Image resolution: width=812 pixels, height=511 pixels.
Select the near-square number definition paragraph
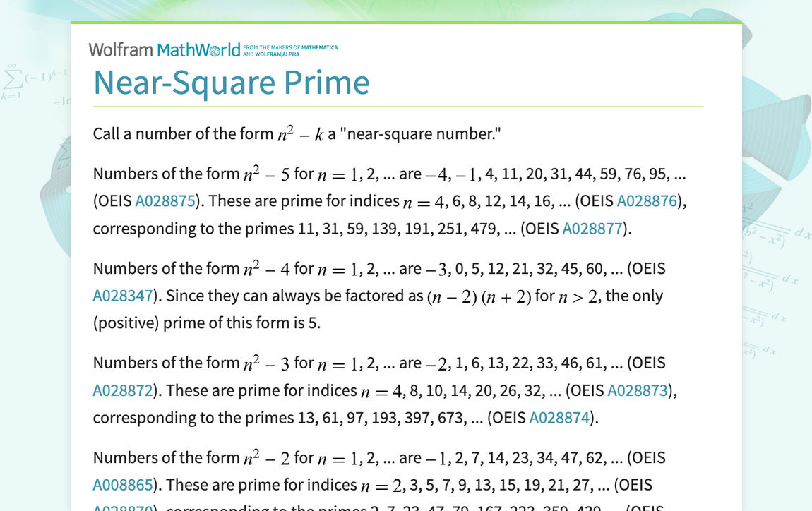pos(297,133)
